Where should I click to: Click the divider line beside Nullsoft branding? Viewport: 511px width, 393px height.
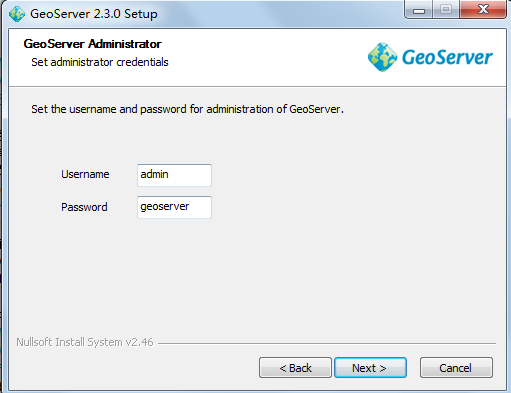pyautogui.click(x=327, y=343)
